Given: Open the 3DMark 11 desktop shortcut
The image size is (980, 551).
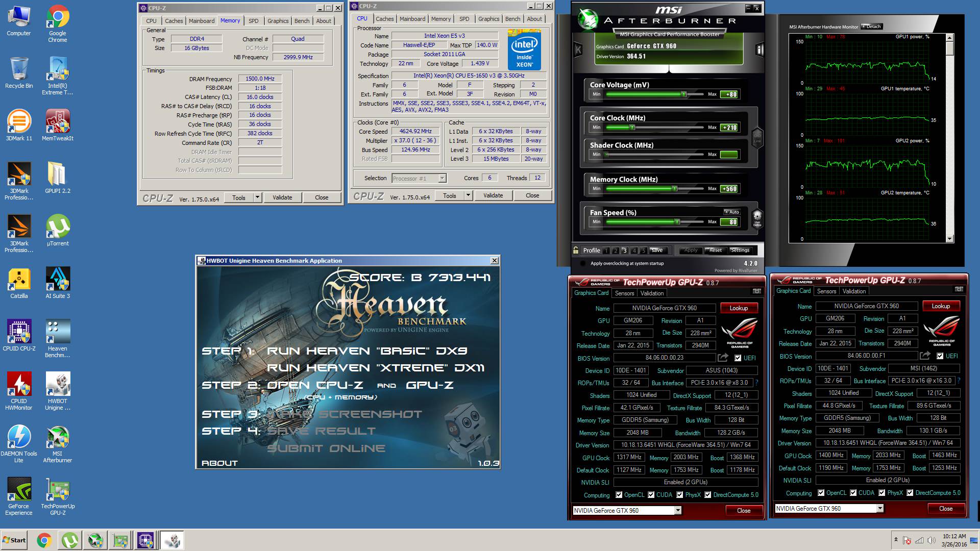Looking at the screenshot, I should coord(19,126).
